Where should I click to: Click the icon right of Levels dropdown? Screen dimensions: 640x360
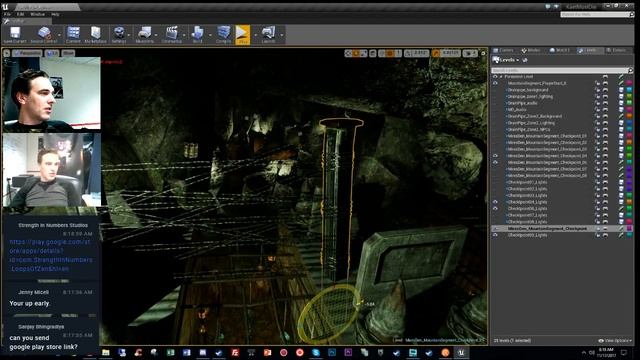coord(525,60)
